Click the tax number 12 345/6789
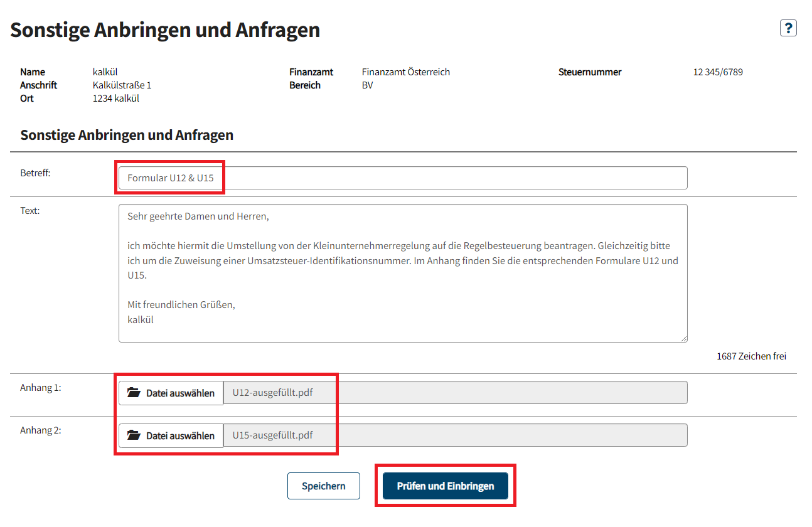The image size is (812, 527). [718, 72]
